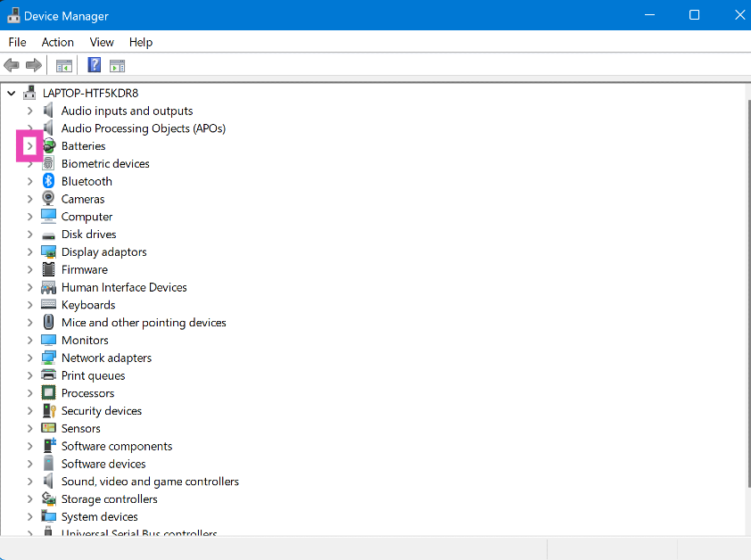Open Help via blue question mark icon

(94, 65)
